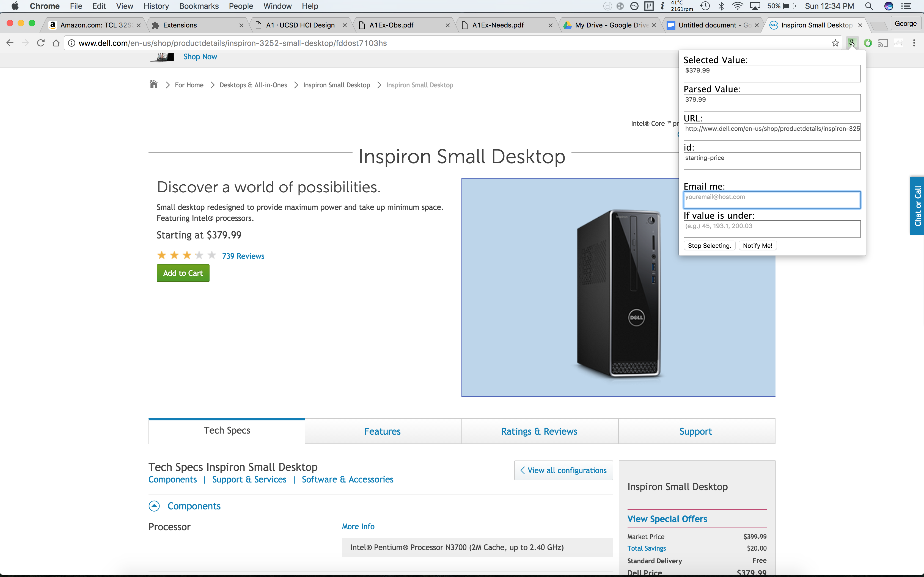Image resolution: width=924 pixels, height=577 pixels.
Task: Click the 739 Reviews link
Action: pyautogui.click(x=243, y=256)
